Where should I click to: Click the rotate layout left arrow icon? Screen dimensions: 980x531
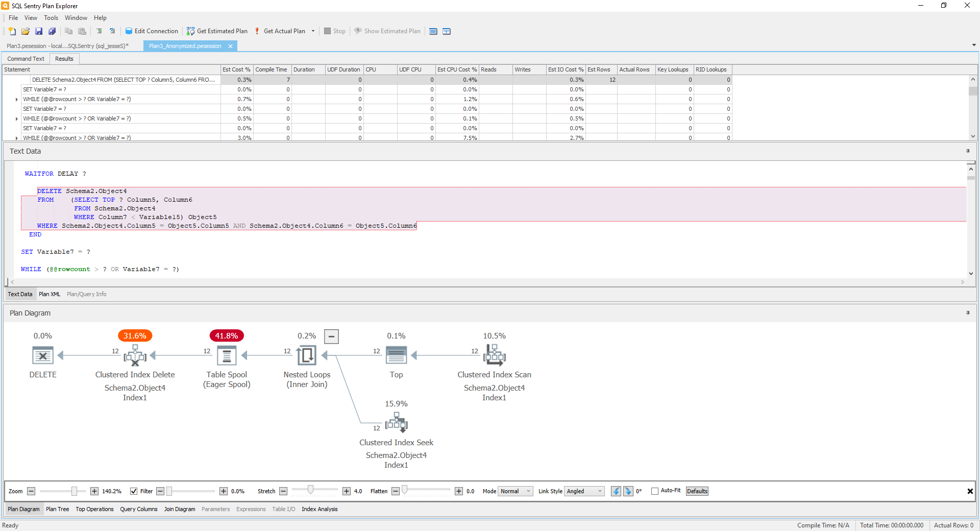click(x=616, y=491)
